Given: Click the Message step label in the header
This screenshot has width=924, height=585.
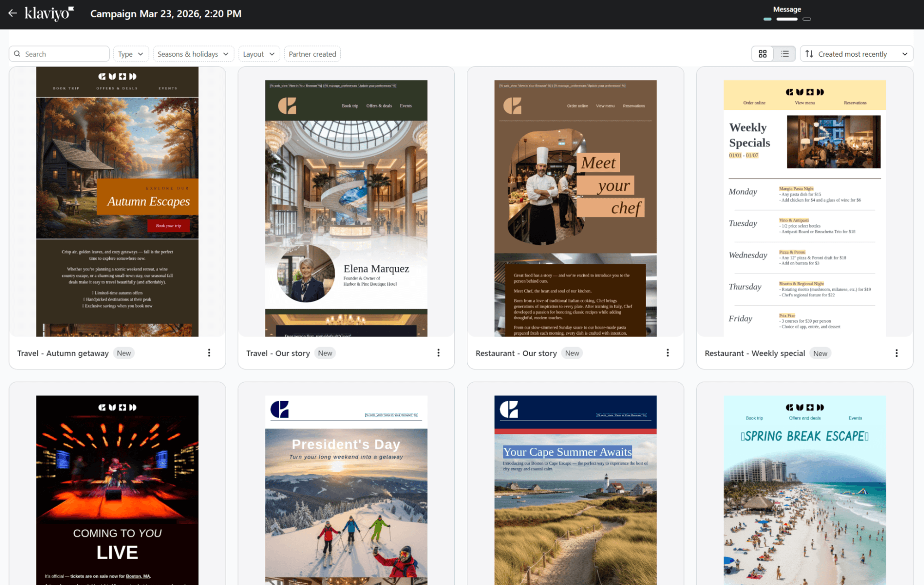Looking at the screenshot, I should tap(787, 9).
